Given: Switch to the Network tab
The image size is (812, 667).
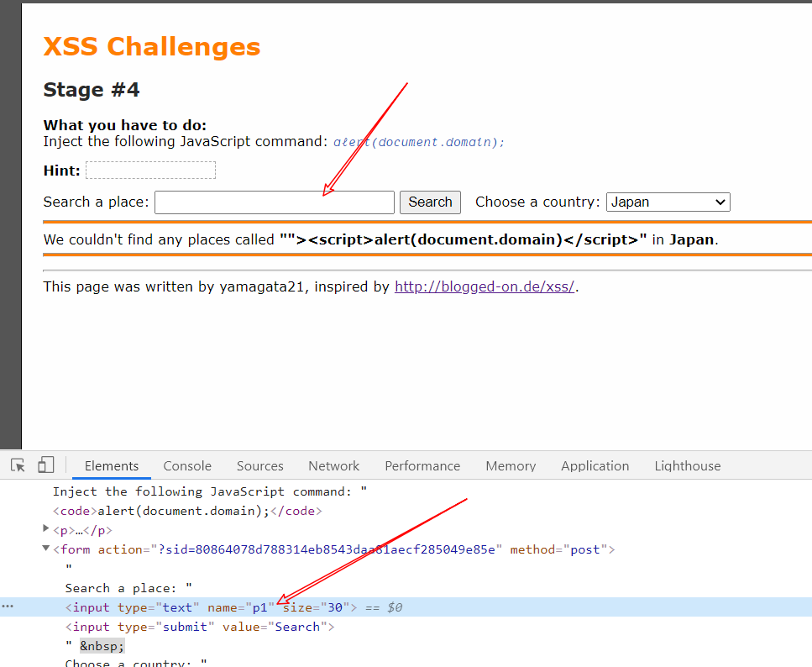Looking at the screenshot, I should (334, 466).
